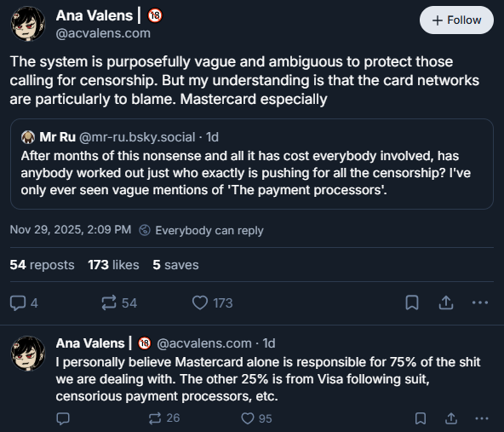
Task: Save the follow-up post with bookmark icon
Action: 421,418
